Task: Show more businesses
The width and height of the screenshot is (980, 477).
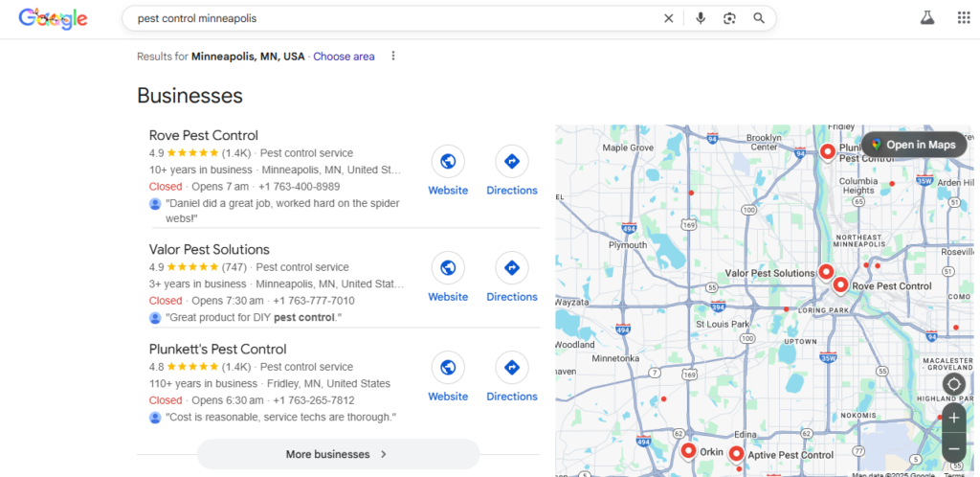Action: click(338, 455)
